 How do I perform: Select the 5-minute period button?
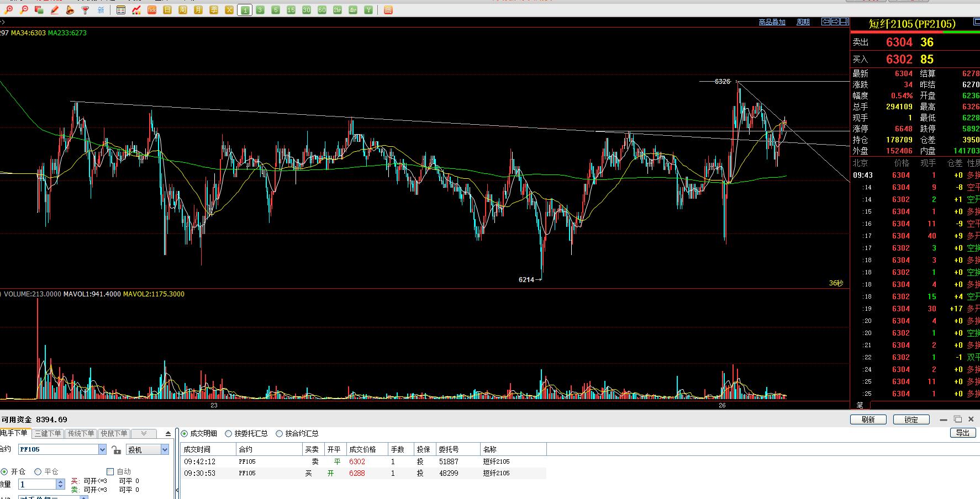[x=276, y=10]
